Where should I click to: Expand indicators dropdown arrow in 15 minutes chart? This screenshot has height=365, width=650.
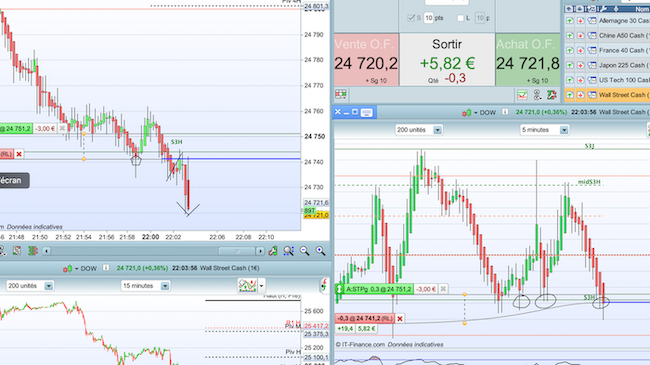click(x=262, y=286)
